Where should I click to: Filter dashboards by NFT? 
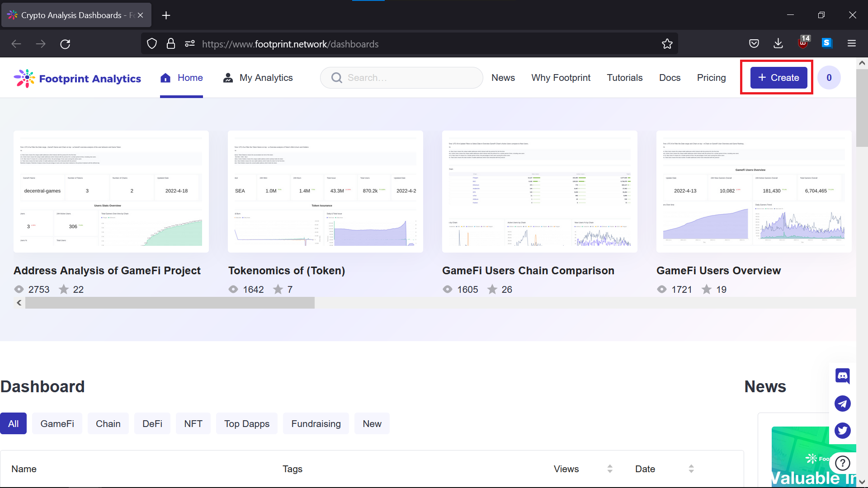click(193, 424)
